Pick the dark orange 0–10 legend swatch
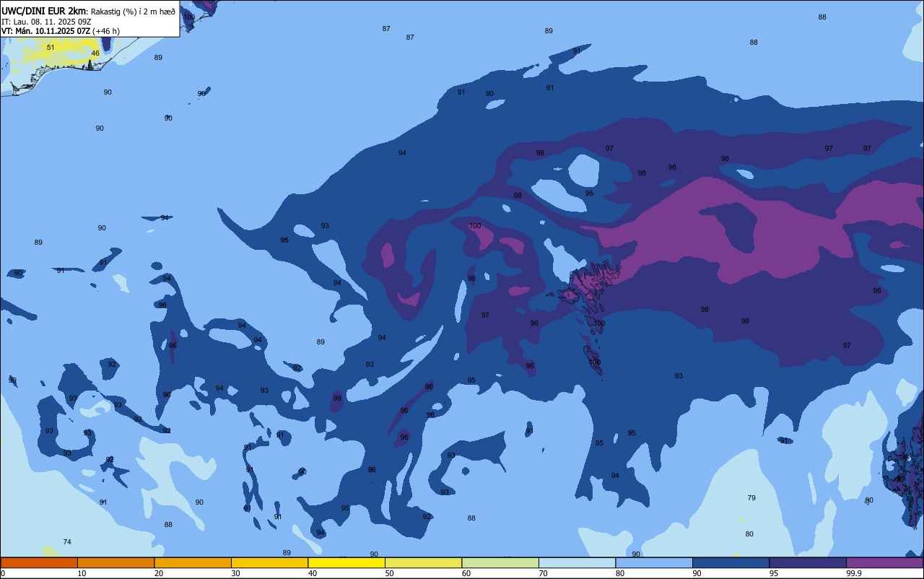 [39, 562]
